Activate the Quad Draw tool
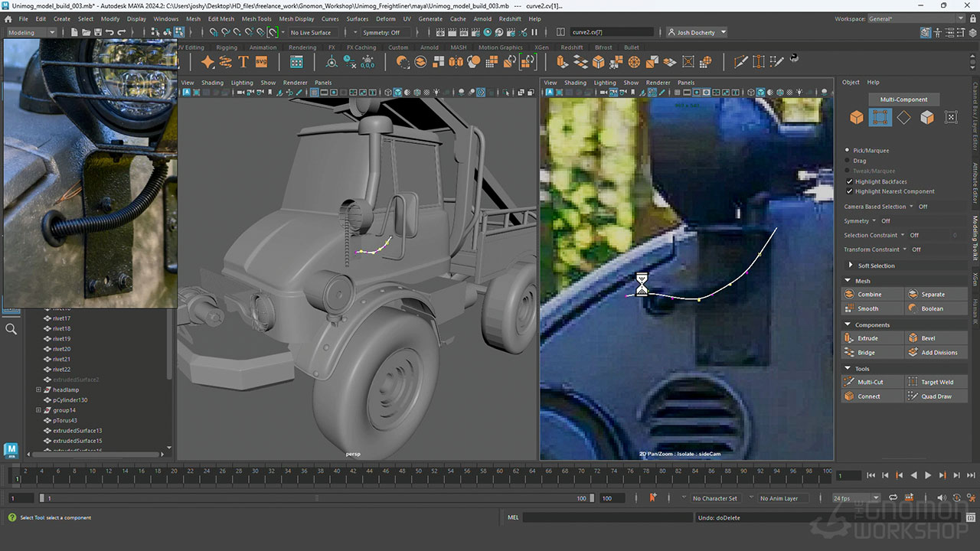Viewport: 980px width, 551px height. (936, 396)
